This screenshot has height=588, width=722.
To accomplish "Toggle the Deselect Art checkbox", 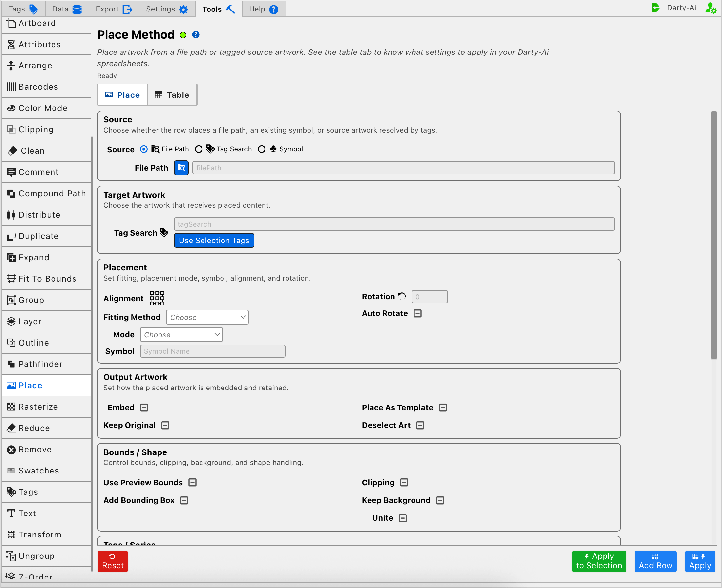I will coord(420,425).
